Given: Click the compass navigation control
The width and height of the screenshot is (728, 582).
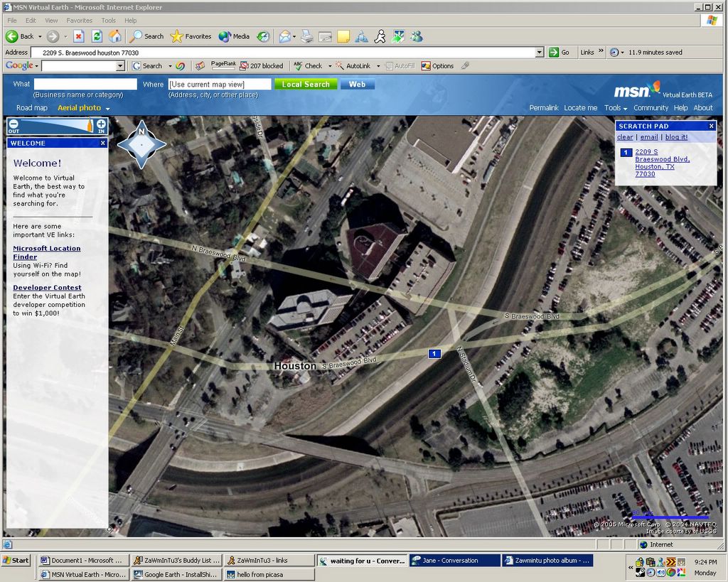Looking at the screenshot, I should 141,144.
